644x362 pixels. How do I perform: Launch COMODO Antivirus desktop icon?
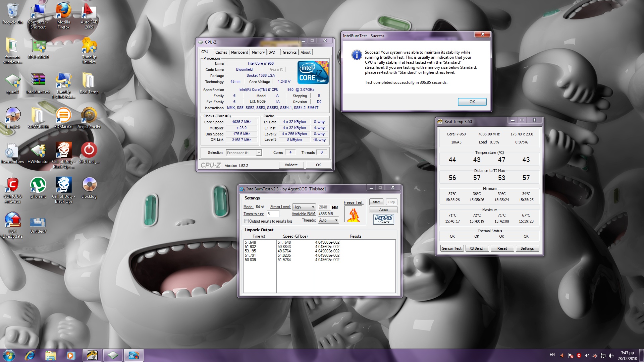pos(12,190)
